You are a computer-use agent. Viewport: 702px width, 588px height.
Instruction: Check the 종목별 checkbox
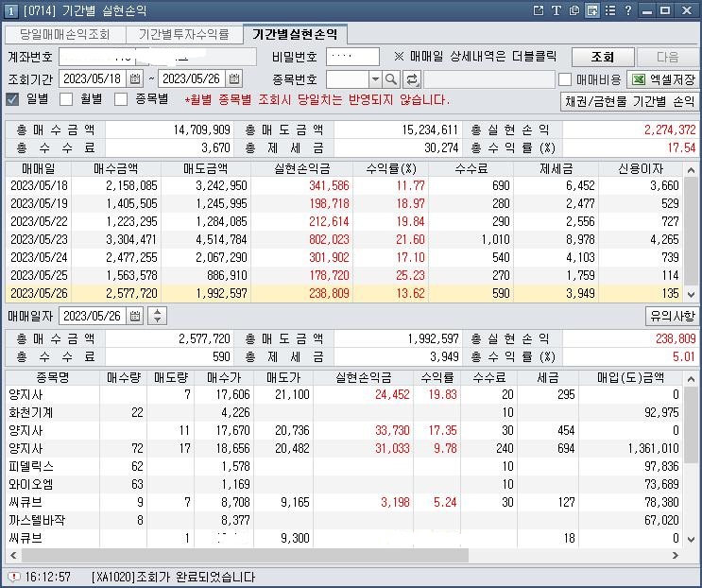click(120, 99)
